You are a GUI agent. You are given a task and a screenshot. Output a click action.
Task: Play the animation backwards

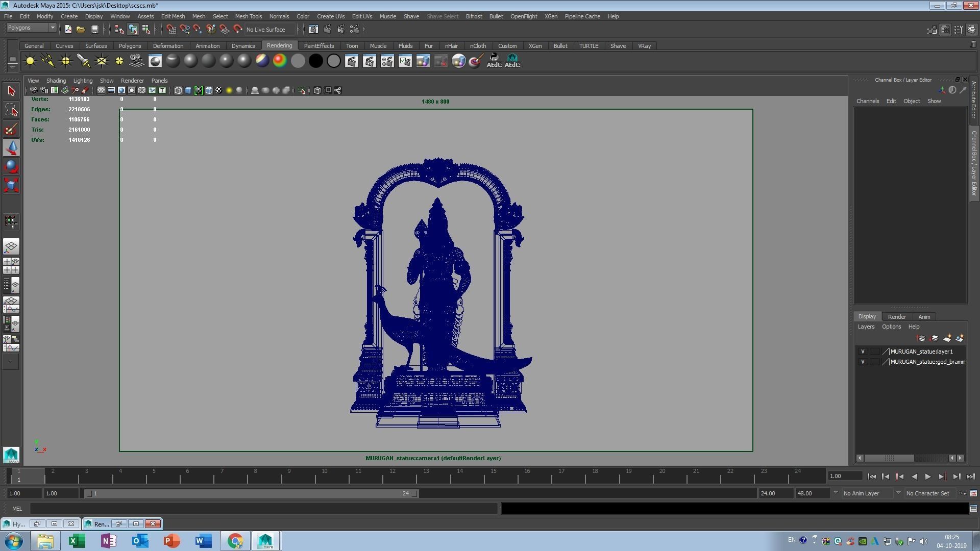click(x=914, y=477)
